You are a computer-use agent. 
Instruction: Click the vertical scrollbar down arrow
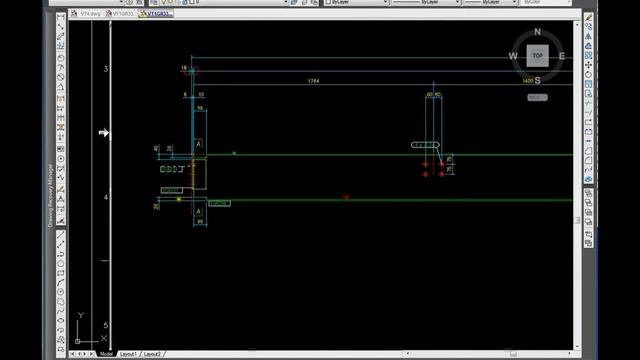[577, 347]
